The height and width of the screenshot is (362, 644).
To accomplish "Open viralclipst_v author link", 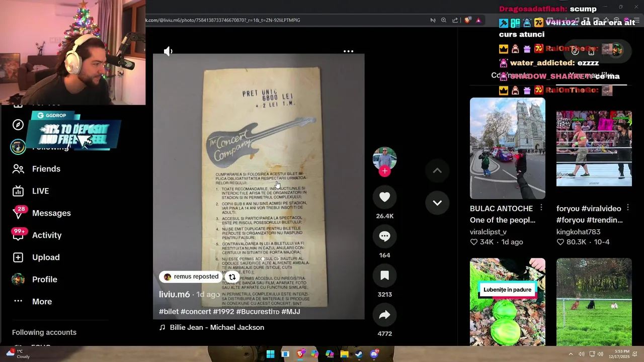I will [x=488, y=232].
